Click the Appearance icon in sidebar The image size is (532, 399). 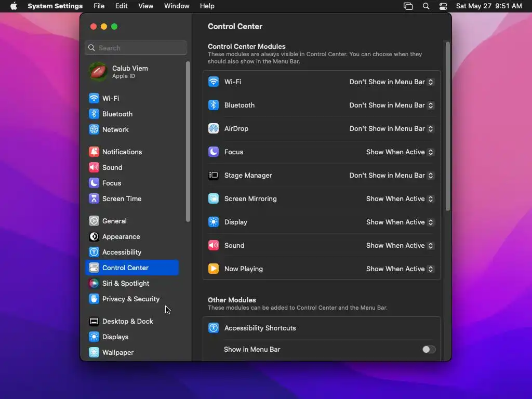tap(94, 237)
